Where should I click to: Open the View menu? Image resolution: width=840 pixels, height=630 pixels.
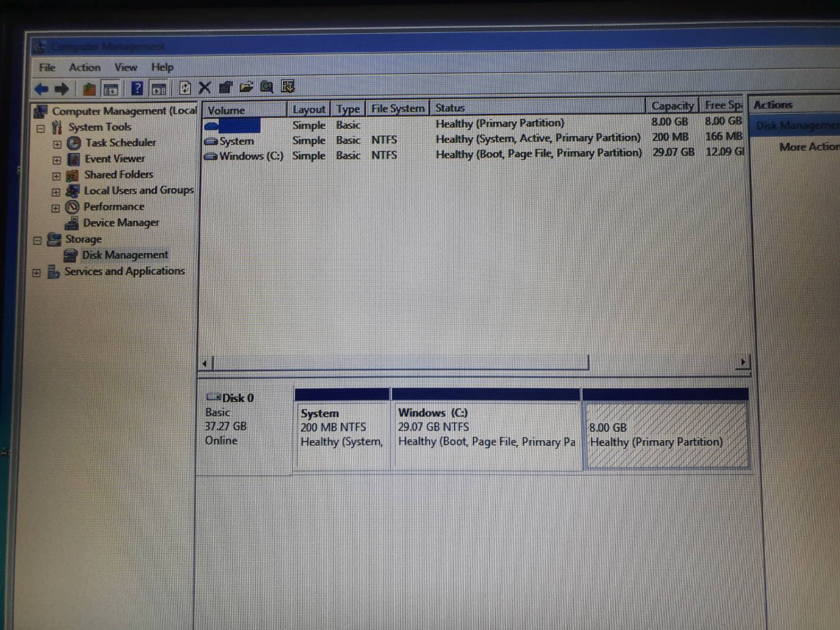point(126,67)
